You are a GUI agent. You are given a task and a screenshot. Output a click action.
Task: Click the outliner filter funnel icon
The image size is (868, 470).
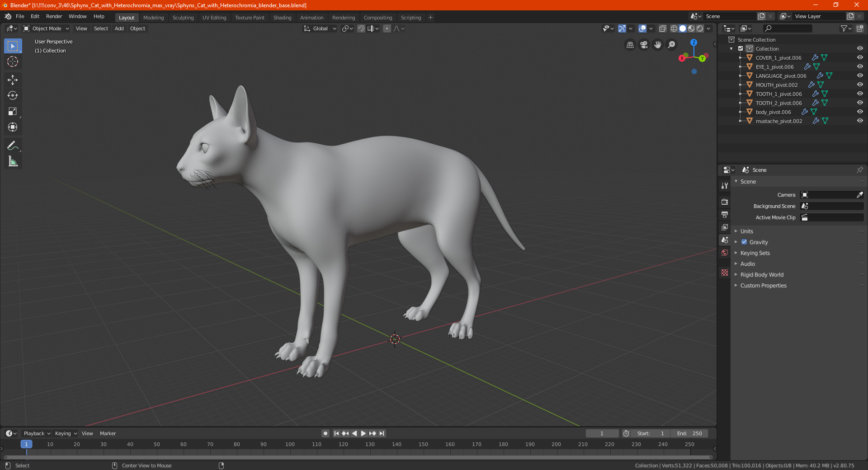pos(846,28)
